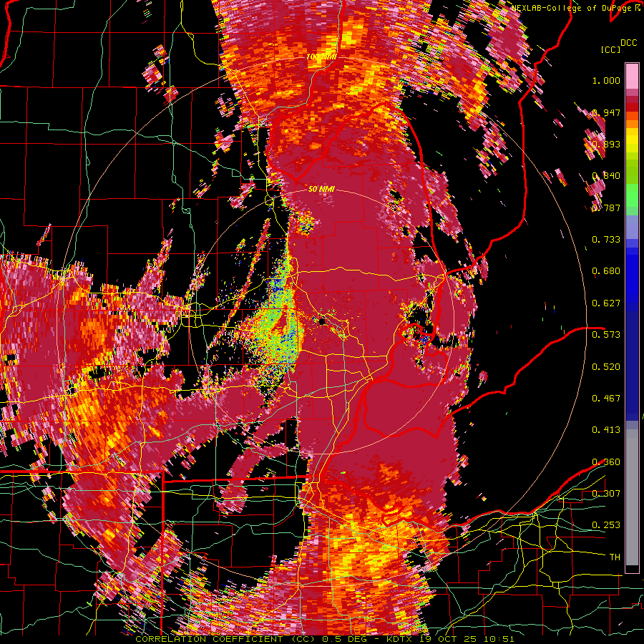Click the NEXLAB-College of DuPage credit text
The height and width of the screenshot is (644, 644).
tap(571, 8)
